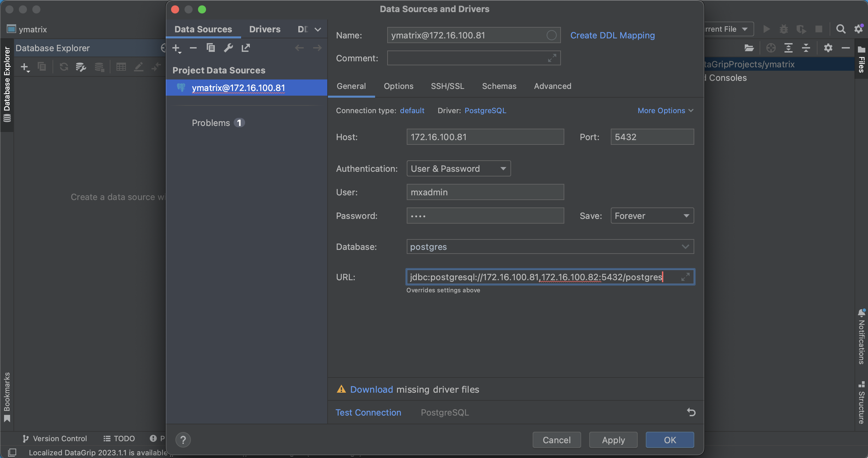
Task: Click into the Port field
Action: point(652,137)
